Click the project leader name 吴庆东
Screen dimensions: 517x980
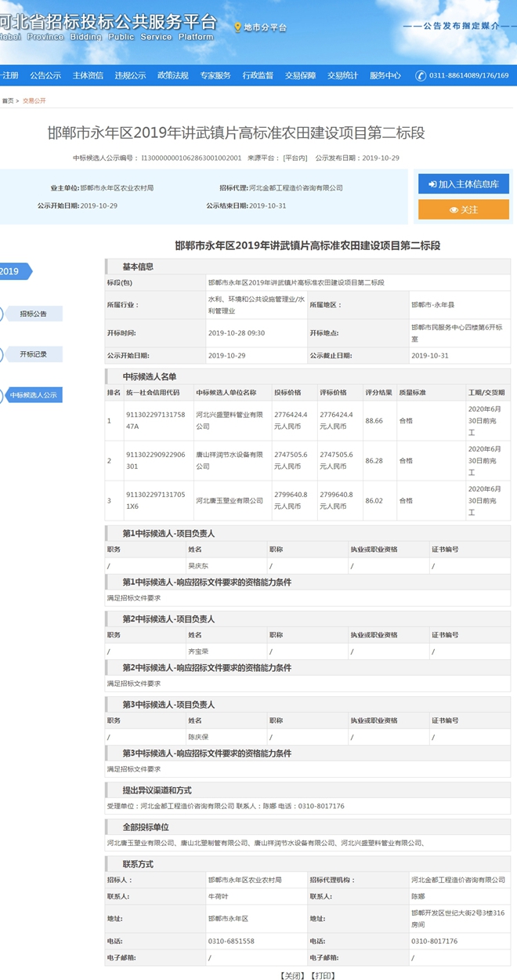198,565
